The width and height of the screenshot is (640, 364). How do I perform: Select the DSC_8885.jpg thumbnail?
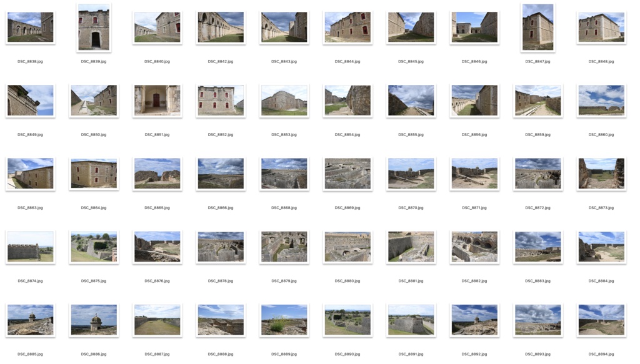(30, 320)
